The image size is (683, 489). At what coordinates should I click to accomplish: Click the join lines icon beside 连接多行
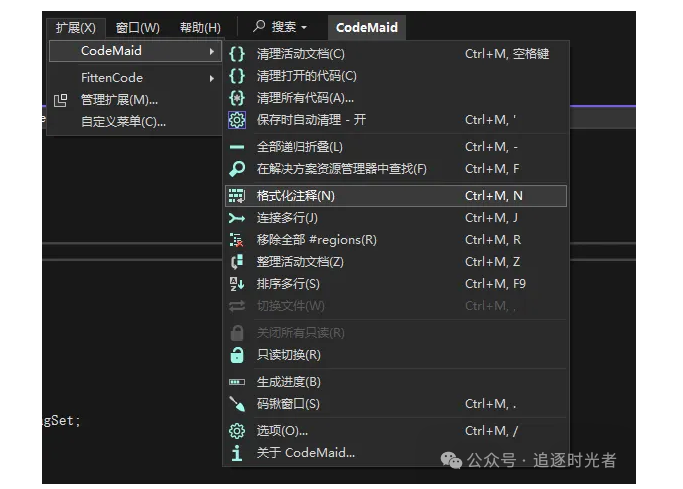tap(237, 218)
